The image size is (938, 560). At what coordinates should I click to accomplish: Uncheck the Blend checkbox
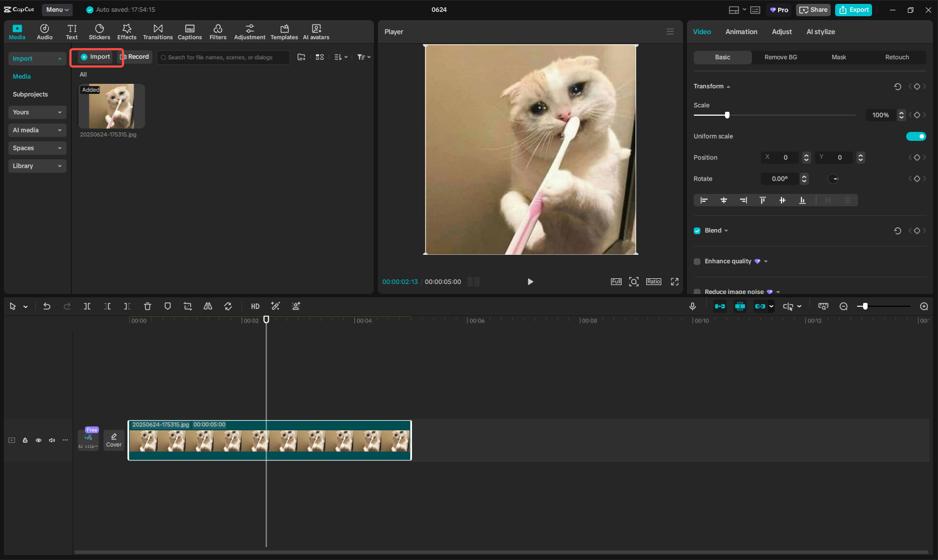tap(697, 230)
